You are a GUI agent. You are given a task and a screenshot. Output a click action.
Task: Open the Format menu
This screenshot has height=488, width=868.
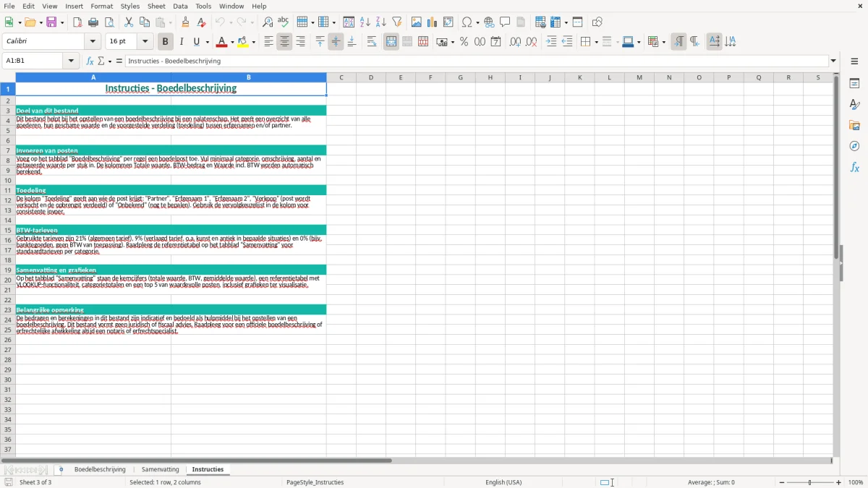coord(102,6)
